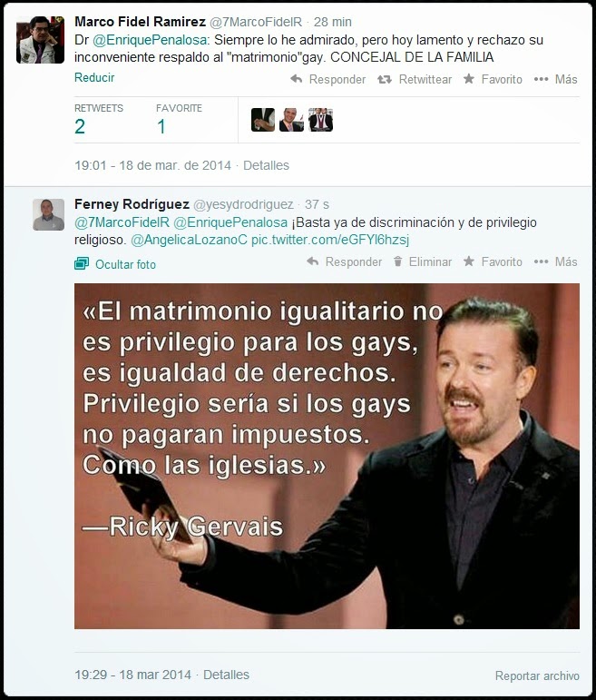Open the Más options on the second tweet
Screen dimensions: 596x700
555,261
